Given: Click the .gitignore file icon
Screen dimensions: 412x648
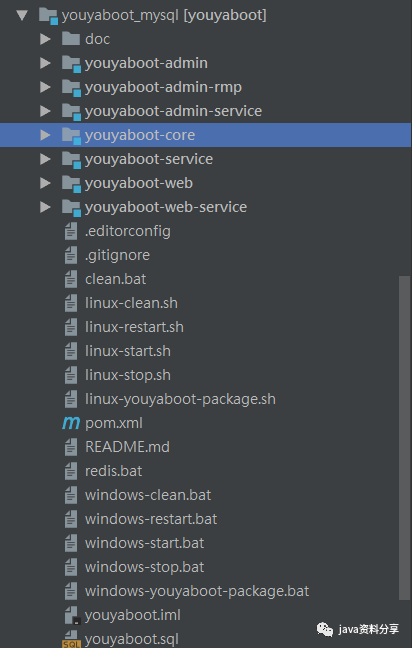Looking at the screenshot, I should [x=71, y=255].
